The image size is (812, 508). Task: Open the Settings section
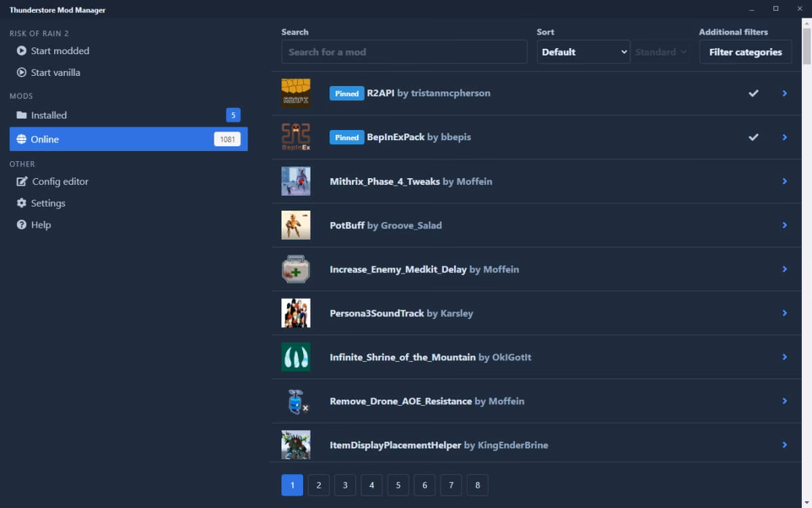(129, 203)
